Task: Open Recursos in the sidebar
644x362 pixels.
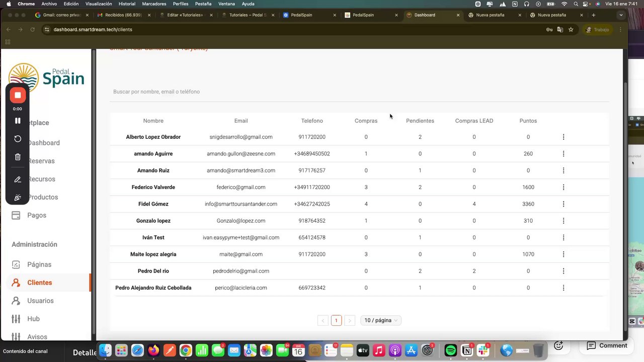Action: click(41, 179)
